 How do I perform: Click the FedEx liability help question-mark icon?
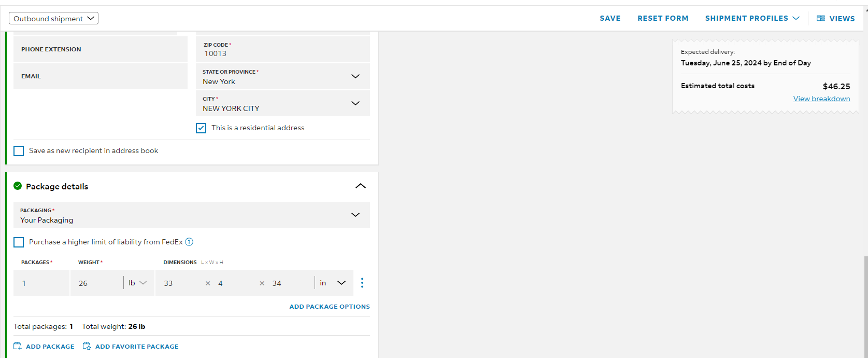click(189, 242)
